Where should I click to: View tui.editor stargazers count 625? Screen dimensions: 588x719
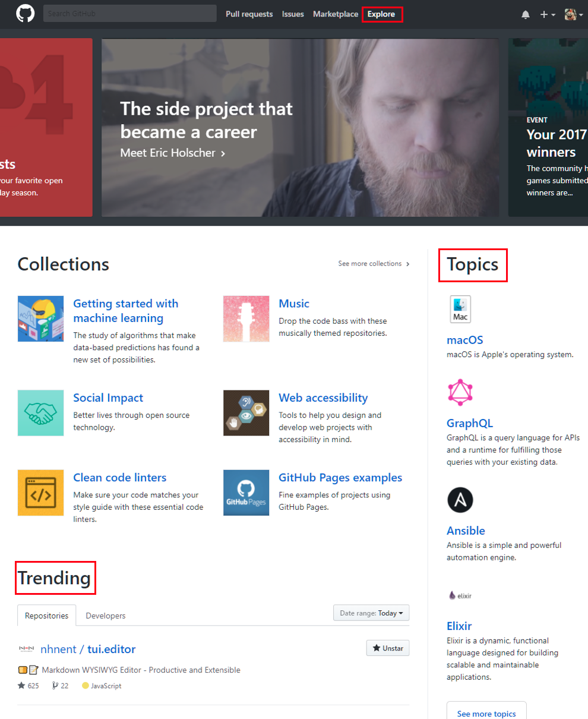click(x=28, y=686)
